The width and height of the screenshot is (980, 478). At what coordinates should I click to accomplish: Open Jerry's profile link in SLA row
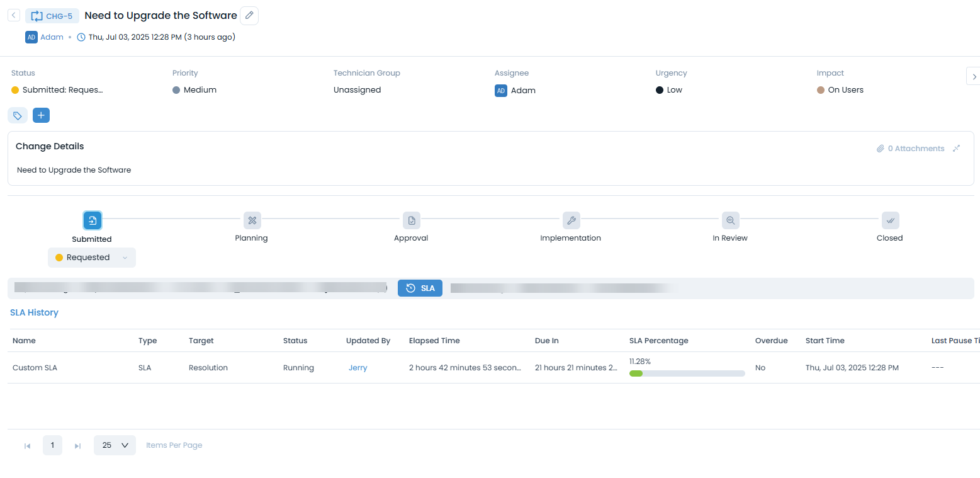point(358,368)
